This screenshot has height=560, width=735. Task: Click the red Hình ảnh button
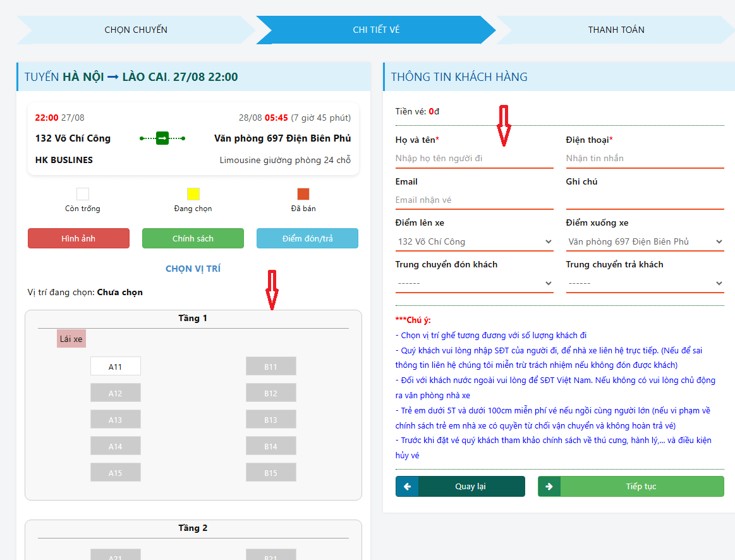[x=78, y=238]
